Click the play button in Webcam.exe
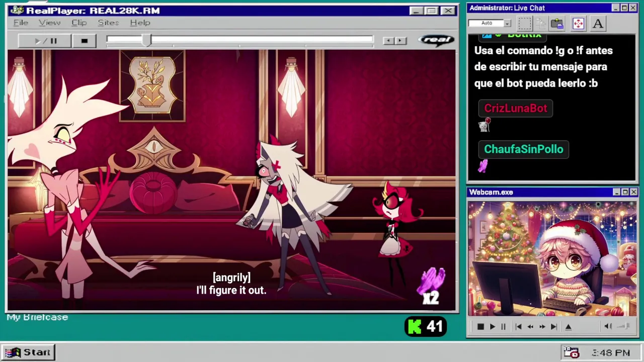The image size is (644, 362). pos(492,327)
